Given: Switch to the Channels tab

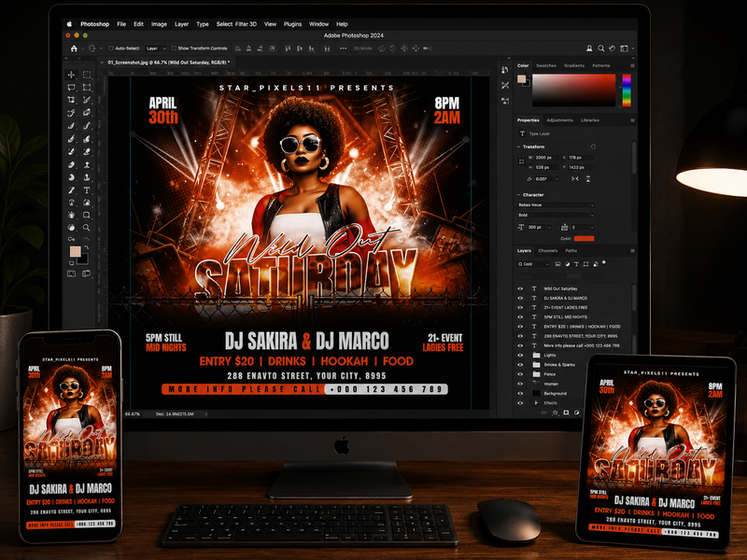Looking at the screenshot, I should coord(548,251).
